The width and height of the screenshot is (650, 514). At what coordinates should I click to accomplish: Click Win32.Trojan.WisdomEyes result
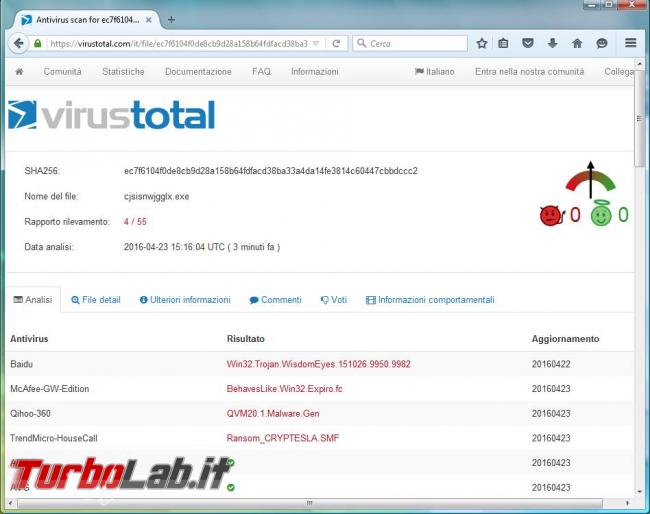(x=318, y=364)
